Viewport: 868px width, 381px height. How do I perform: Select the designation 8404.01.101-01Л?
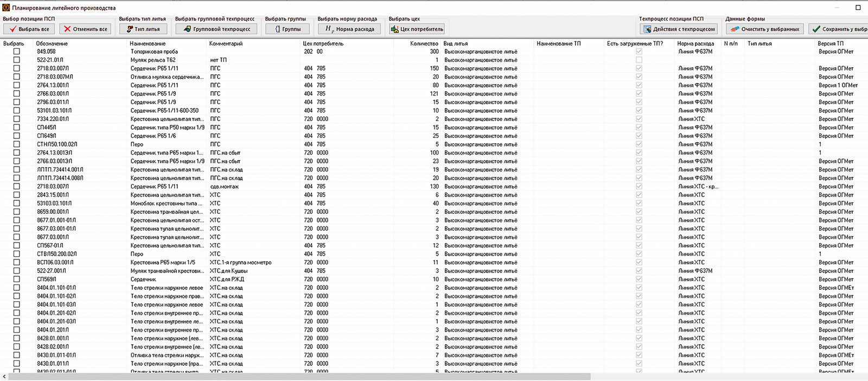tap(56, 288)
